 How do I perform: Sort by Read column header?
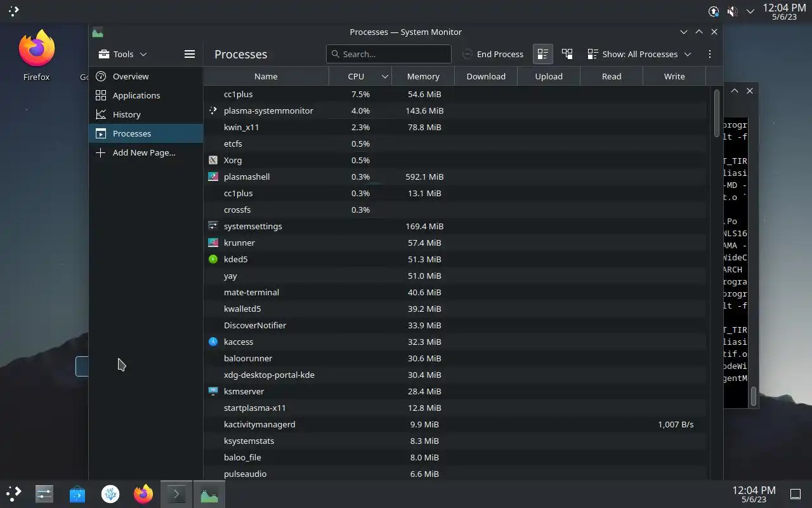click(612, 76)
